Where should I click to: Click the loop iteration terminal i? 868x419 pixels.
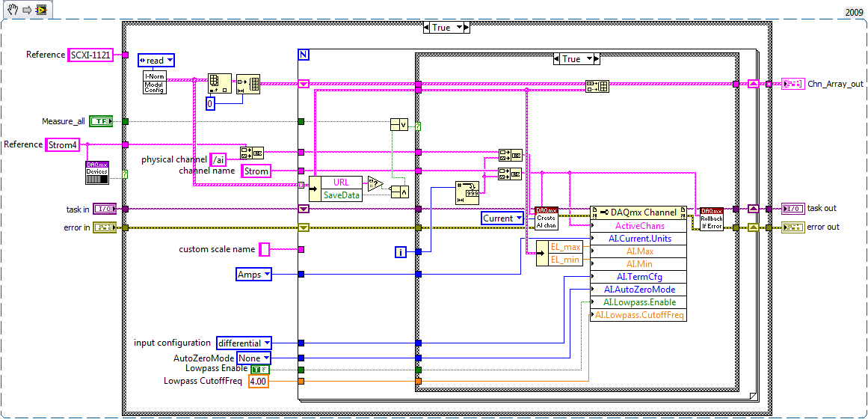click(400, 253)
